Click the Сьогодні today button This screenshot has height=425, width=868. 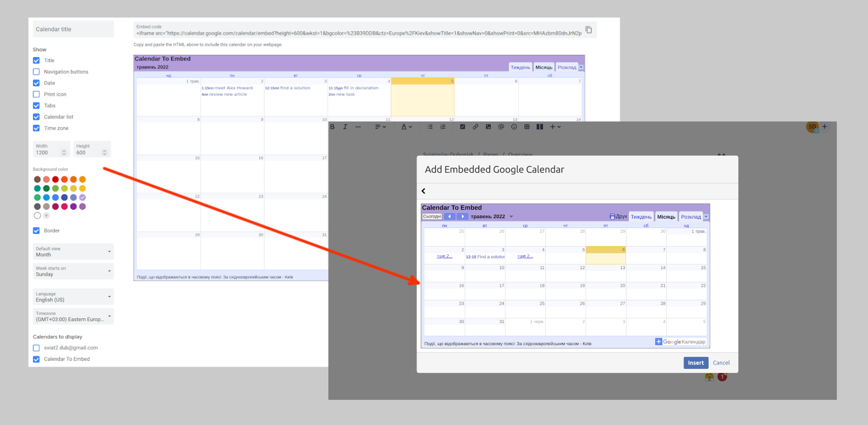coord(432,217)
